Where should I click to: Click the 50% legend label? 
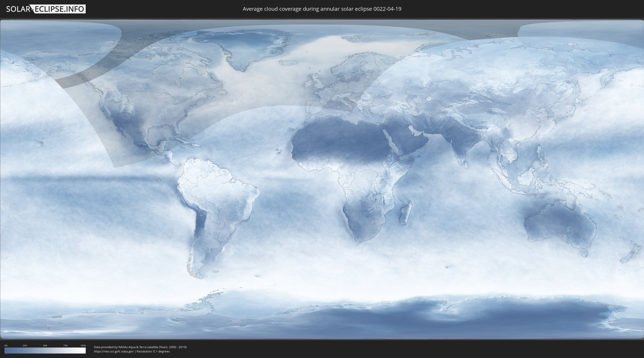point(45,345)
